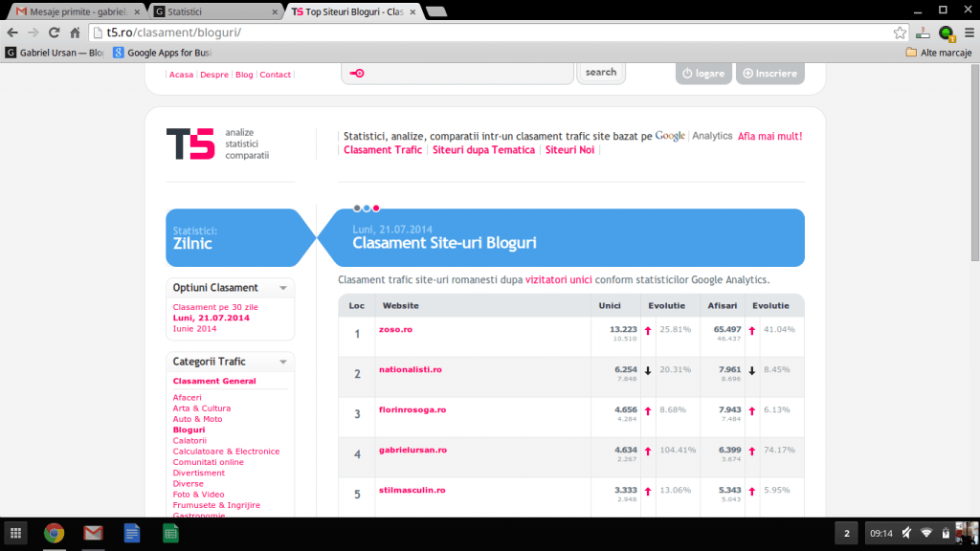980x551 pixels.
Task: Open Calculatoare & Electronice category
Action: (226, 452)
